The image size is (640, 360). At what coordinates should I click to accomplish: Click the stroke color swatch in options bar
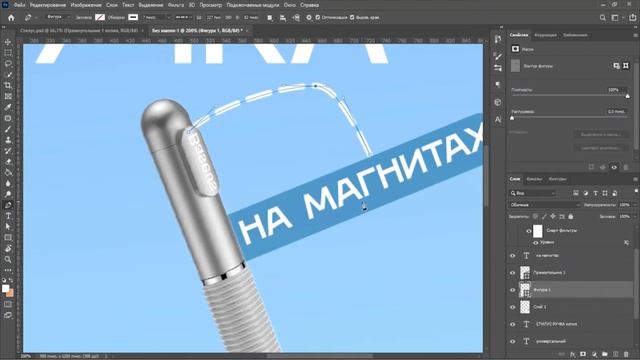pos(133,18)
